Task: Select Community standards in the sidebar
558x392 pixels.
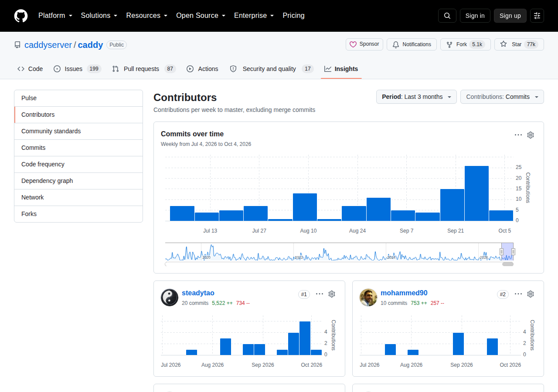Action: (x=78, y=131)
